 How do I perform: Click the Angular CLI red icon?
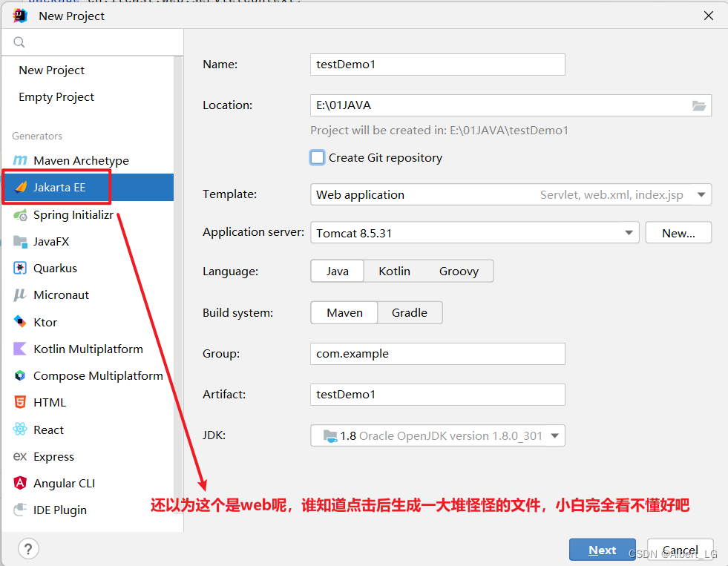click(x=20, y=484)
